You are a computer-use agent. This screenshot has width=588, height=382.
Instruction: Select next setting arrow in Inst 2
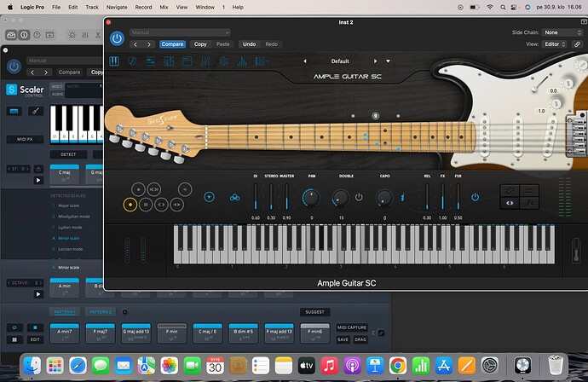coord(149,44)
